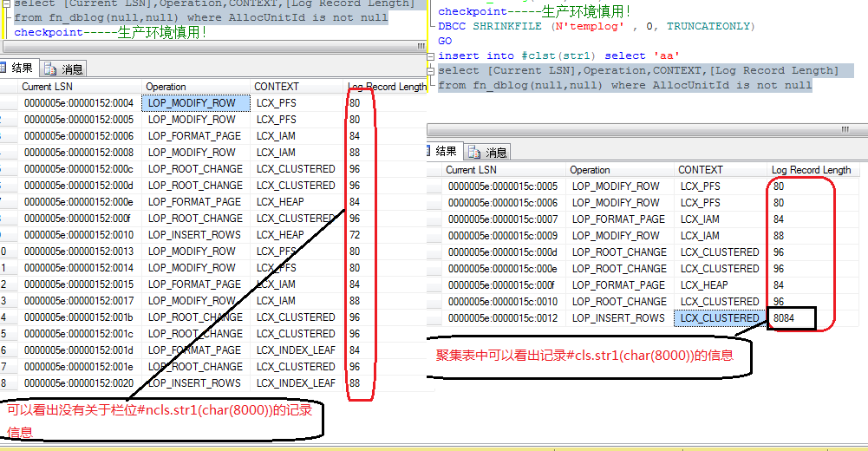Click the checkpoint keyword in right editor
Screen dimensions: 868x451
click(x=473, y=11)
